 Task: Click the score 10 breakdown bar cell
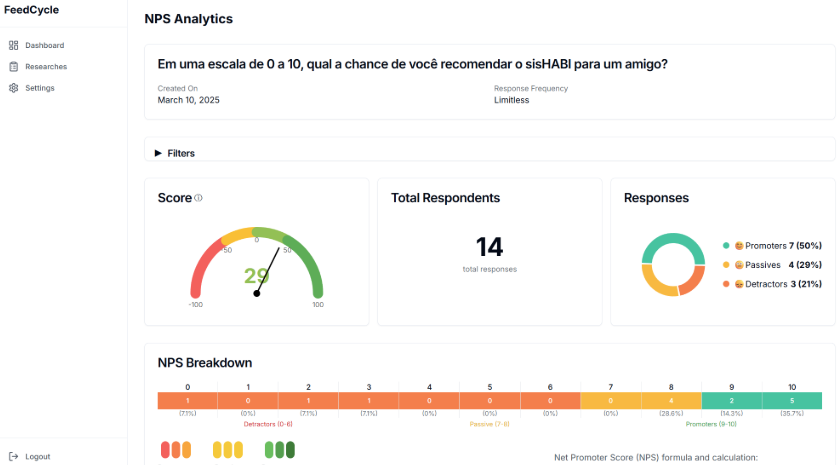(x=792, y=400)
